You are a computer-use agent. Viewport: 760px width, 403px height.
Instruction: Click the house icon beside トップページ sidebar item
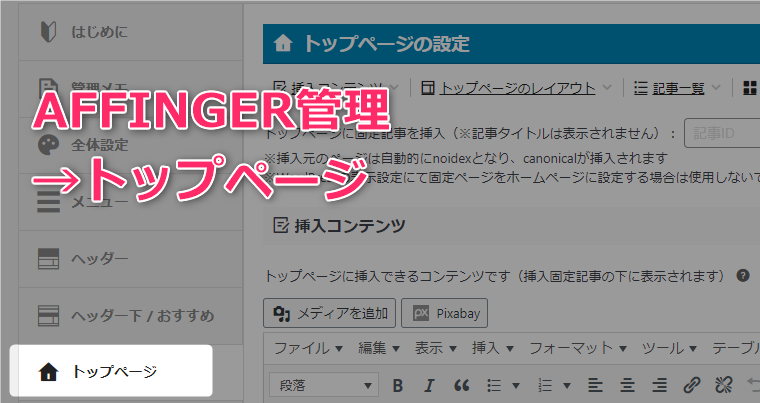[48, 372]
